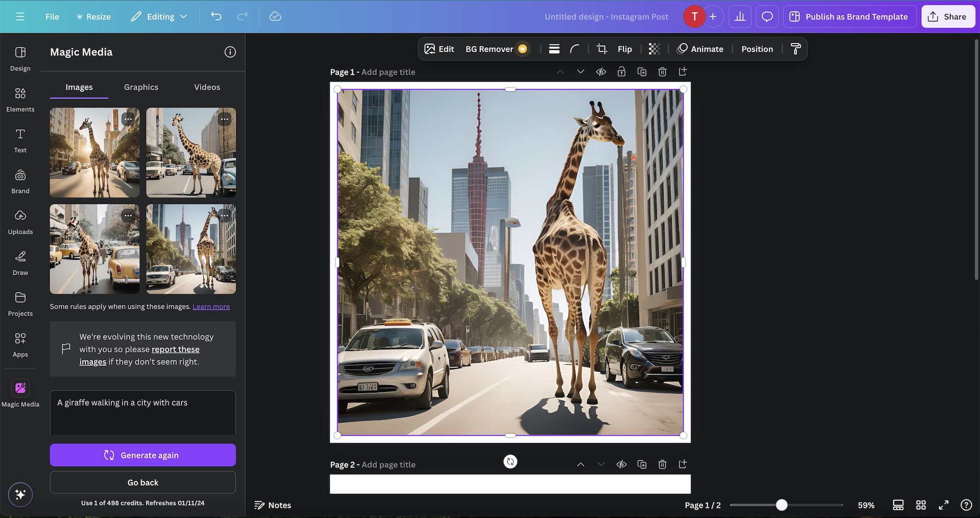Open the Animate panel

pos(700,49)
